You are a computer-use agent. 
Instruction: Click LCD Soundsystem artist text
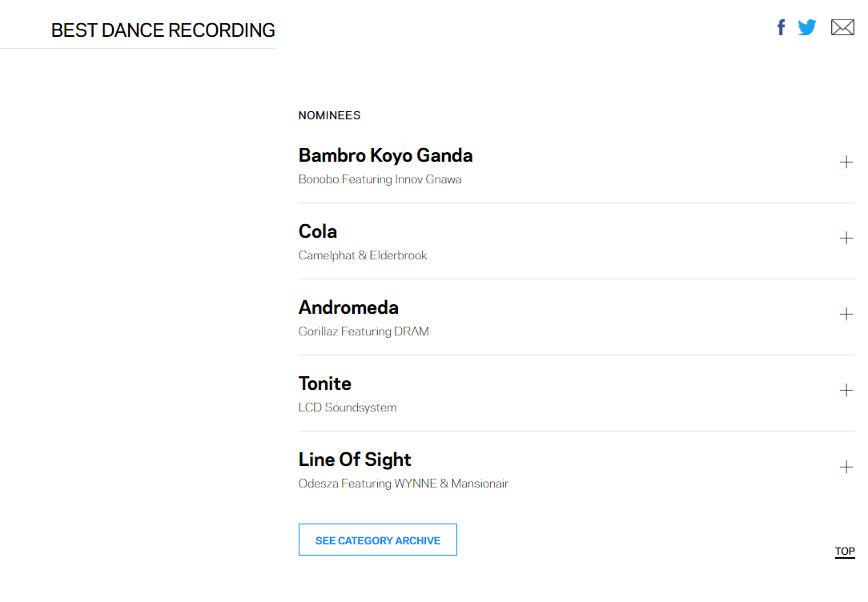click(348, 407)
